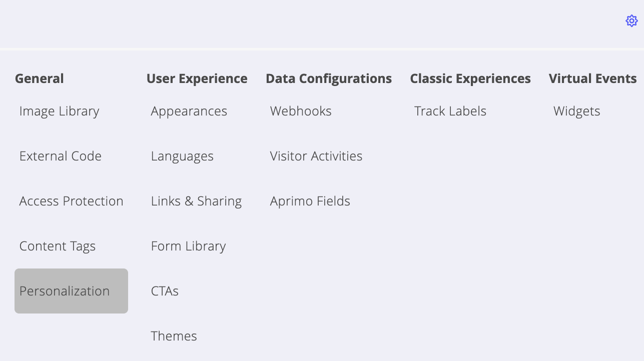Open Widgets under Virtual Events
This screenshot has width=644, height=361.
(576, 111)
